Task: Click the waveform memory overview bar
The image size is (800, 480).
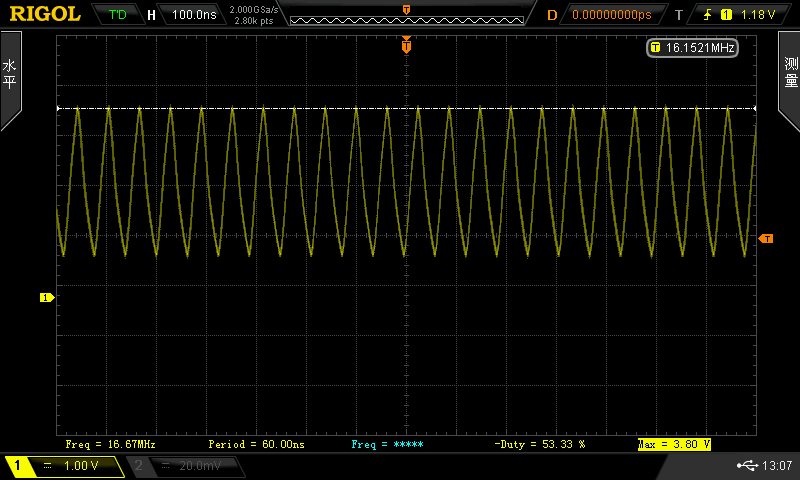Action: [x=407, y=20]
